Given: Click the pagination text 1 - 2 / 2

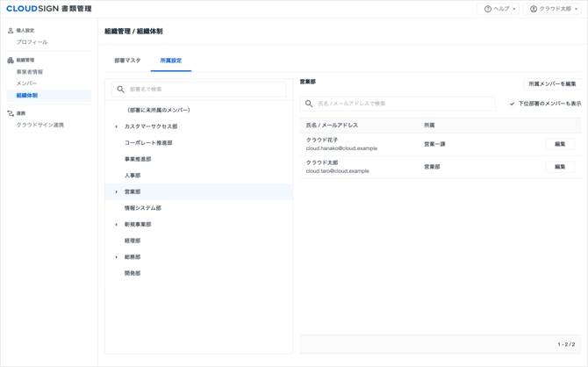Looking at the screenshot, I should pyautogui.click(x=566, y=344).
